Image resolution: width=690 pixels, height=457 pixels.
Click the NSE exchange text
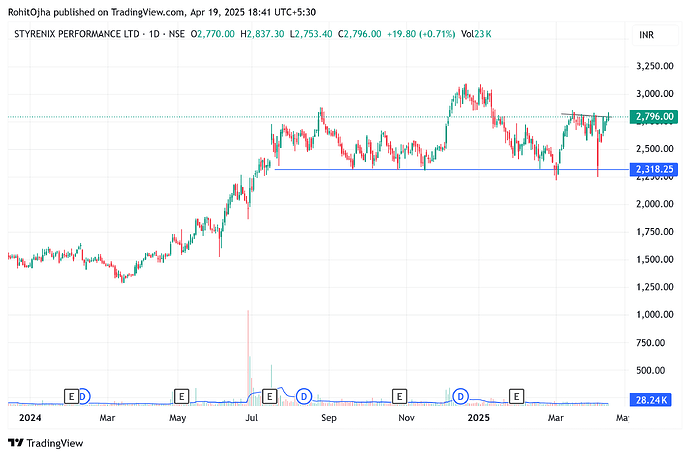(x=177, y=34)
